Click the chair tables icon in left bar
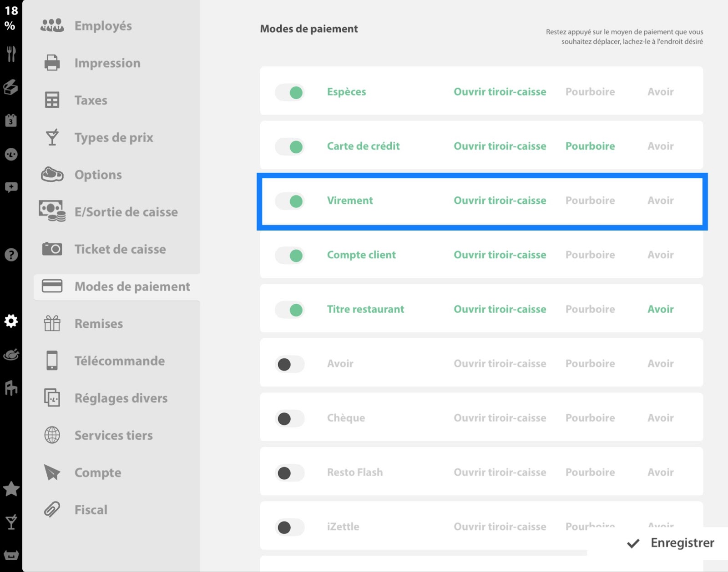Image resolution: width=728 pixels, height=572 pixels. coord(11,388)
